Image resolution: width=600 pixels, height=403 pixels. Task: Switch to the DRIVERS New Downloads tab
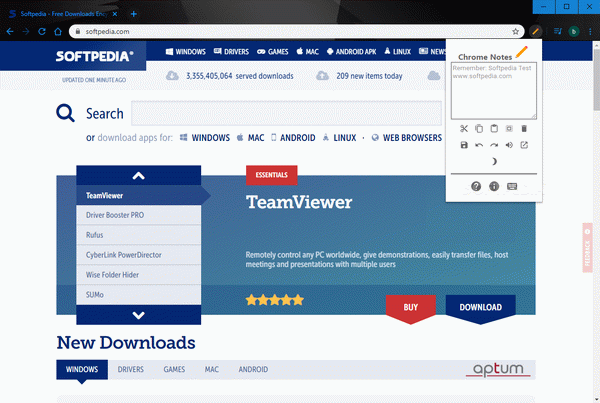pyautogui.click(x=130, y=370)
